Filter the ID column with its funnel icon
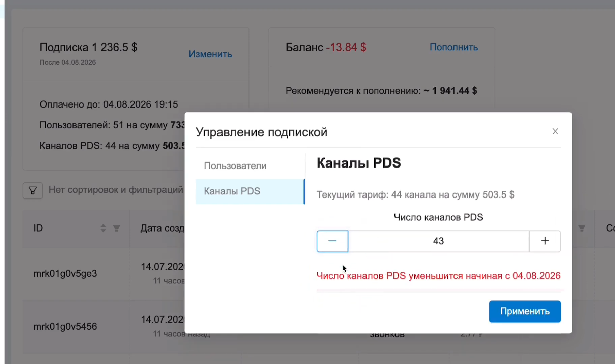615x364 pixels. tap(116, 229)
